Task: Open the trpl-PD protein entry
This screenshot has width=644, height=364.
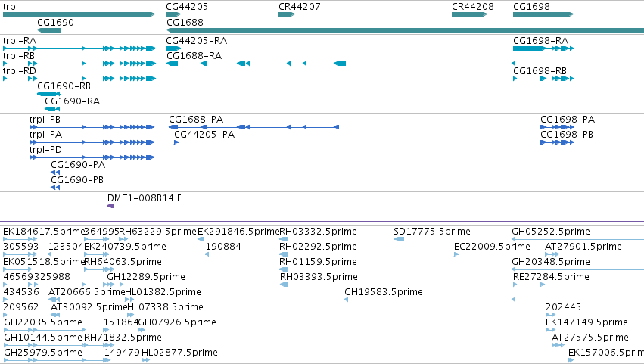Action: point(92,157)
